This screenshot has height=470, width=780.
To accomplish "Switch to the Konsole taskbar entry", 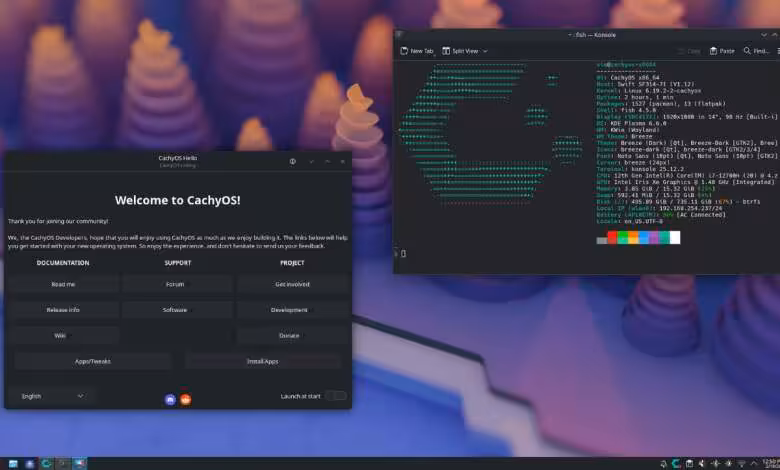I will click(63, 464).
